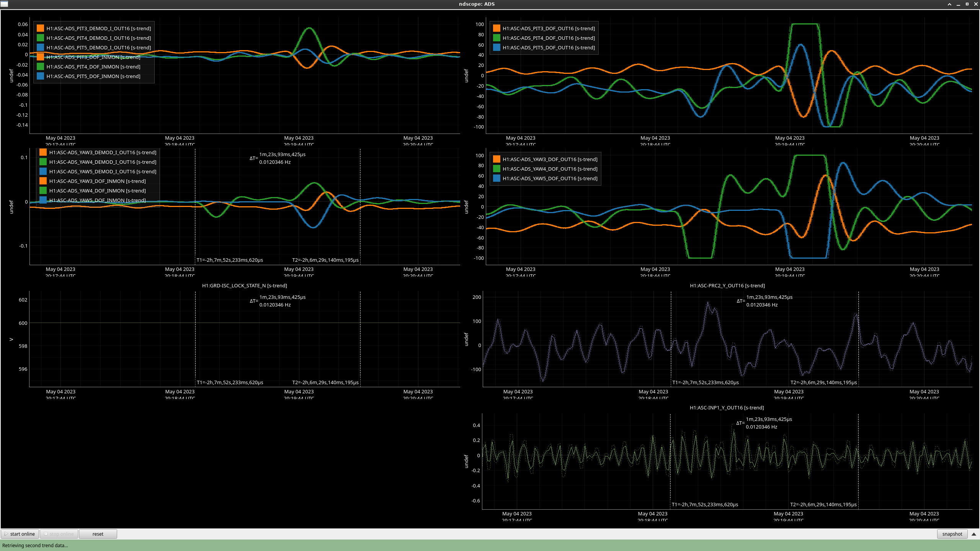Image resolution: width=980 pixels, height=551 pixels.
Task: Expand the control bar arrow next to snapshot
Action: tap(974, 534)
